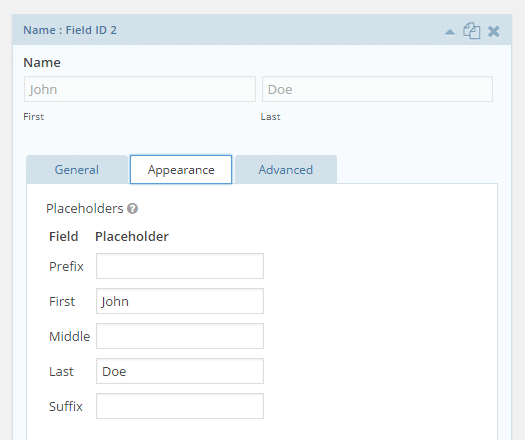Open the Advanced tab
This screenshot has width=525, height=440.
(286, 169)
